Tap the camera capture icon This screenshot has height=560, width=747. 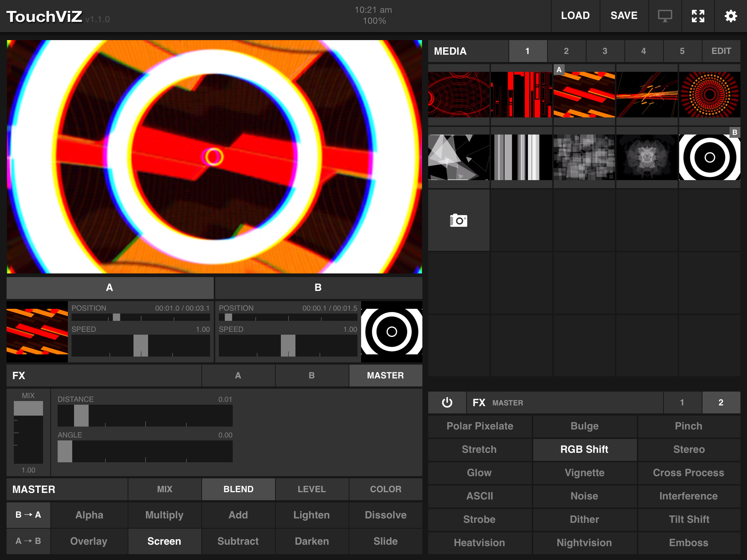pos(458,221)
